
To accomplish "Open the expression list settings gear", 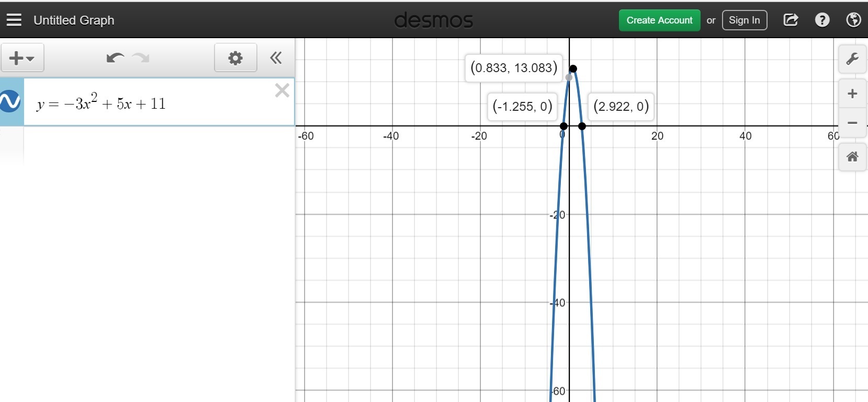I will point(235,58).
